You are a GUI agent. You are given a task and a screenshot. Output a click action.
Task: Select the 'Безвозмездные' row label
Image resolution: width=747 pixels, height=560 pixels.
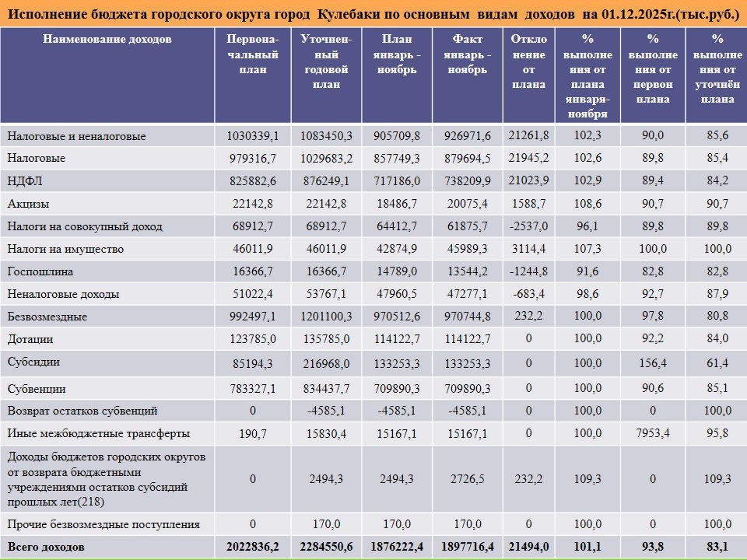point(47,317)
